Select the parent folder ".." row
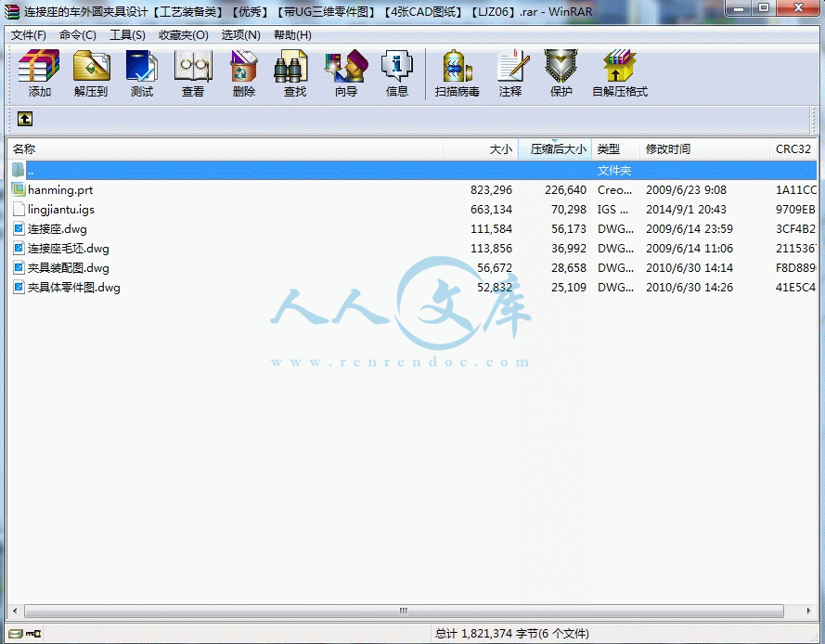The image size is (825, 644). click(x=413, y=170)
